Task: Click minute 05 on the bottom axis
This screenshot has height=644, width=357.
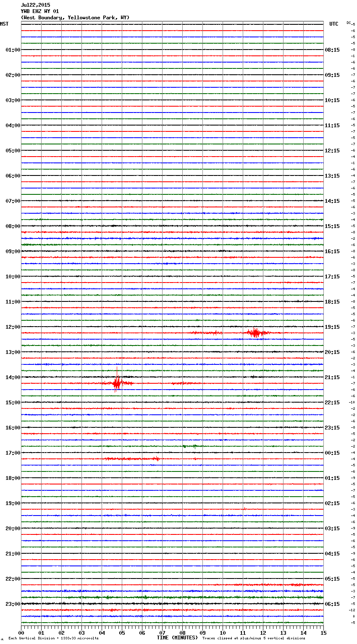Action: (x=122, y=633)
